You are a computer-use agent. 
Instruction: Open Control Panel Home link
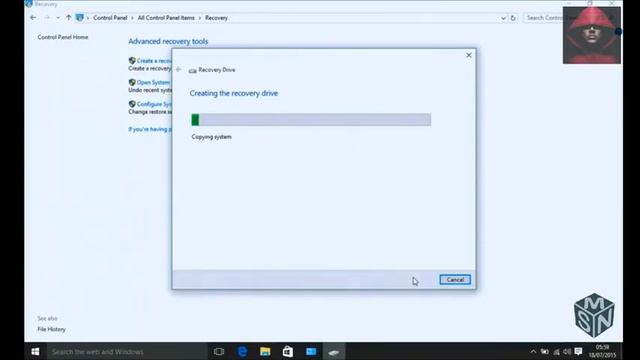click(63, 37)
